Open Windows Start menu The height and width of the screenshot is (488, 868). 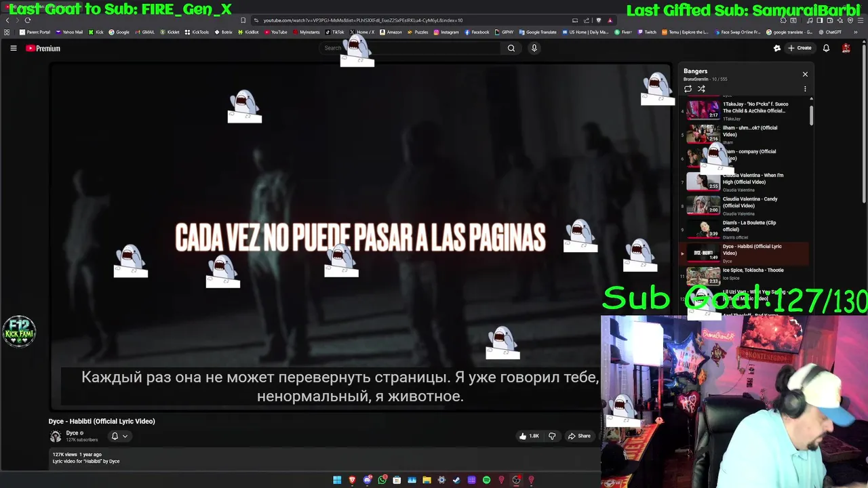click(x=337, y=480)
